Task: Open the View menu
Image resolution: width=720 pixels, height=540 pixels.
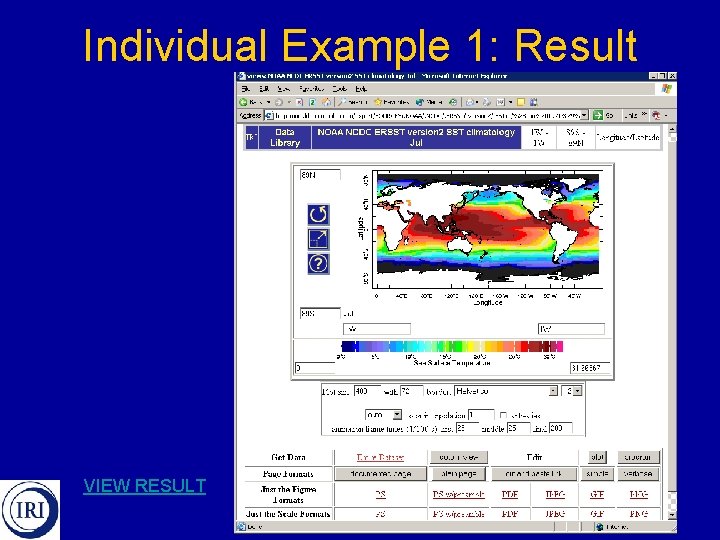Action: (x=284, y=89)
